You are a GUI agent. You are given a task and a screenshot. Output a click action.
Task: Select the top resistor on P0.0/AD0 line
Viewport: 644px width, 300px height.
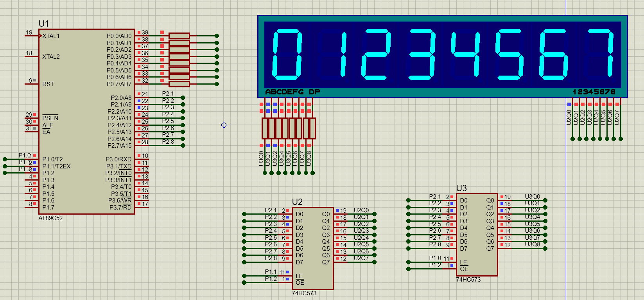click(x=179, y=36)
